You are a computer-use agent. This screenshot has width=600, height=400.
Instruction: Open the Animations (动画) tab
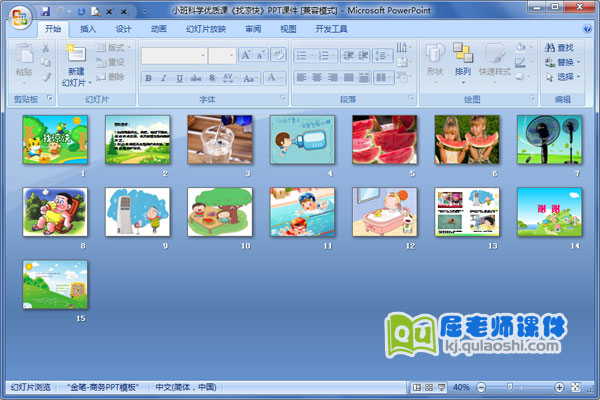159,29
